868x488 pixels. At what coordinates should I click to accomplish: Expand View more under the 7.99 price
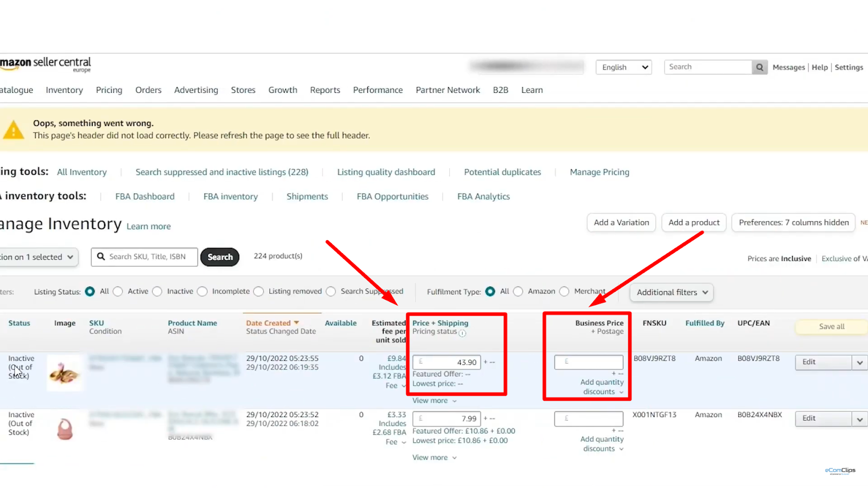click(435, 458)
